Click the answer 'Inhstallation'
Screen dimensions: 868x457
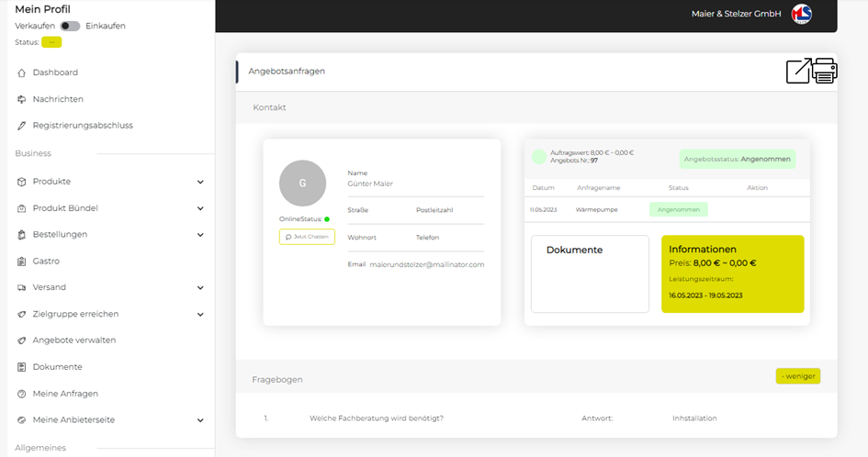(x=694, y=418)
